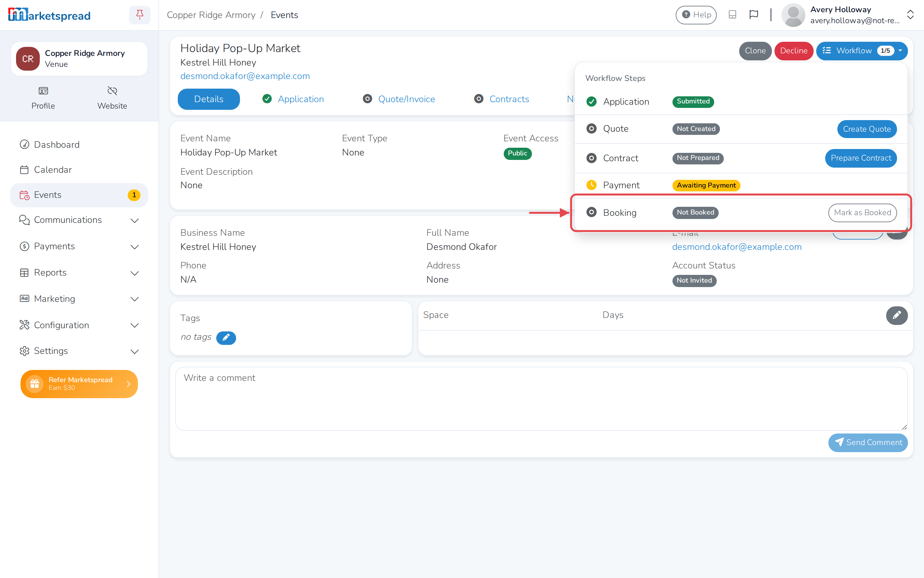This screenshot has width=924, height=578.
Task: Click the Help button
Action: pyautogui.click(x=696, y=15)
